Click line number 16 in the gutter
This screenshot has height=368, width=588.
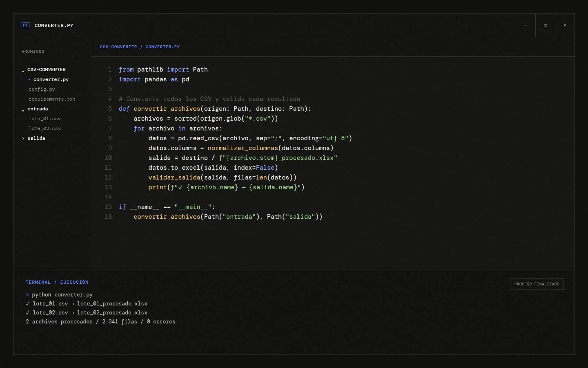pos(108,217)
